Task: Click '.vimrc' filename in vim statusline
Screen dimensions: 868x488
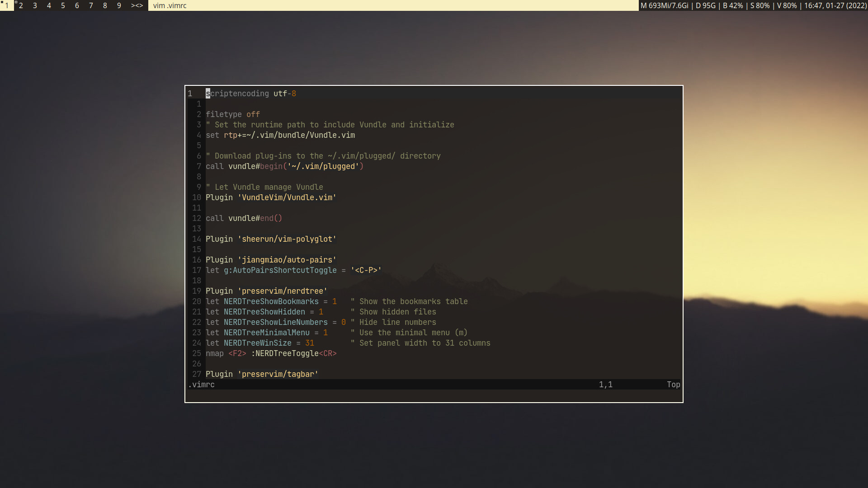Action: coord(201,385)
